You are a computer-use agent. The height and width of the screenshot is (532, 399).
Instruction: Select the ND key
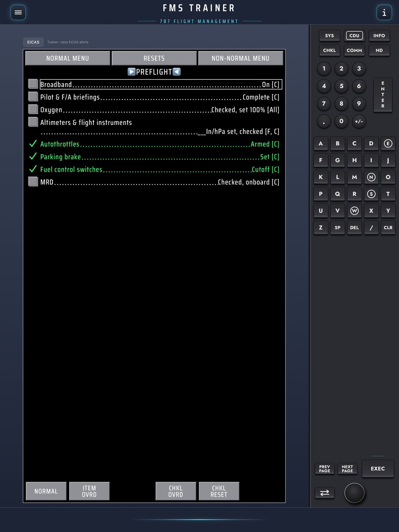(x=379, y=50)
